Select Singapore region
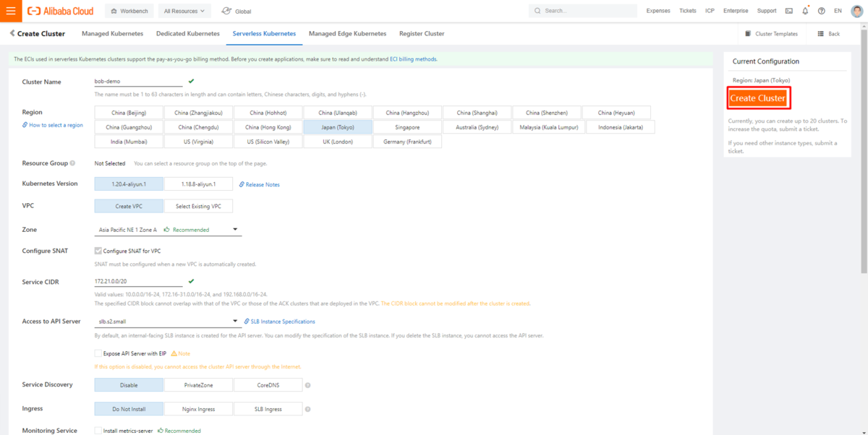This screenshot has width=868, height=435. [407, 127]
